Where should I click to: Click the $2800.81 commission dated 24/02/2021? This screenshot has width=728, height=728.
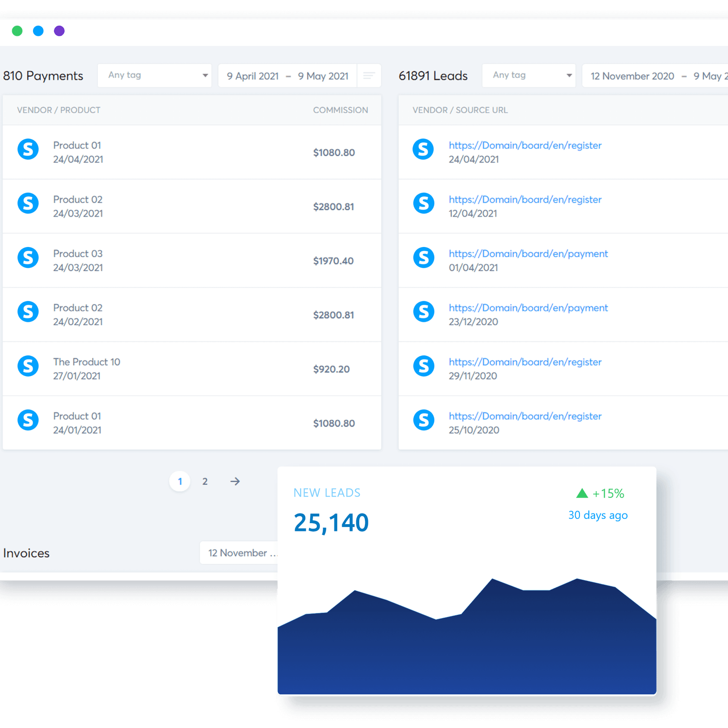click(x=333, y=315)
